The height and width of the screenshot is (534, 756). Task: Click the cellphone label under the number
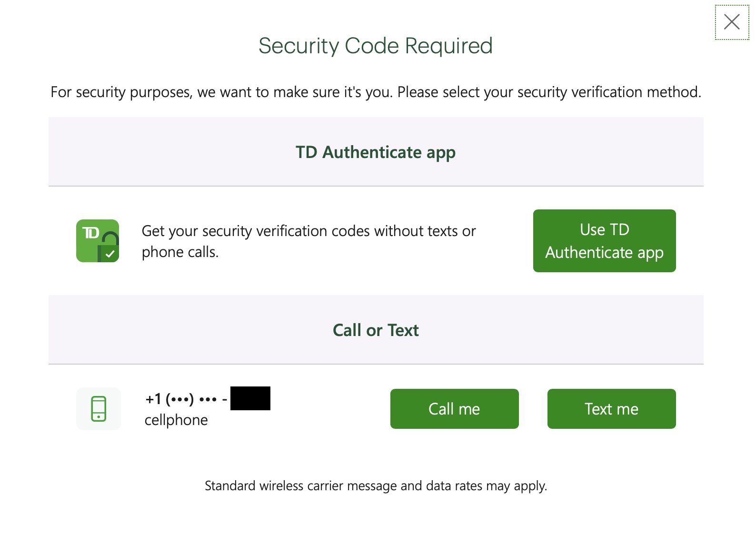[x=176, y=420]
